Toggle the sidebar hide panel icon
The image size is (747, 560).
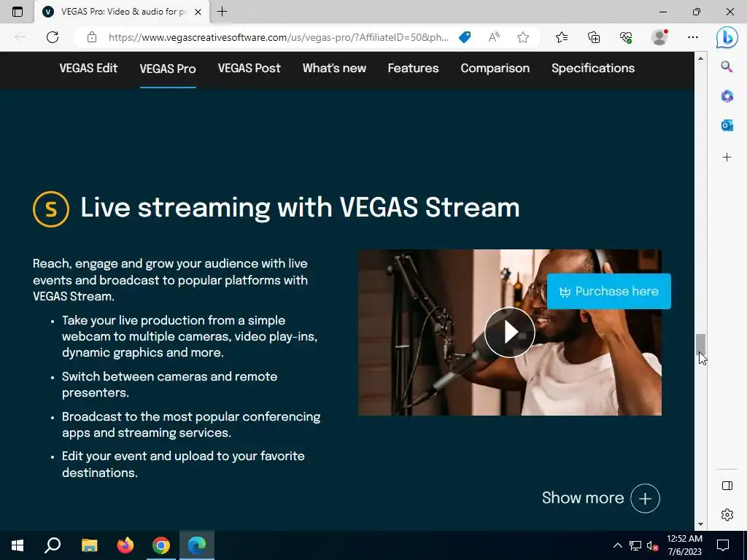(x=727, y=486)
